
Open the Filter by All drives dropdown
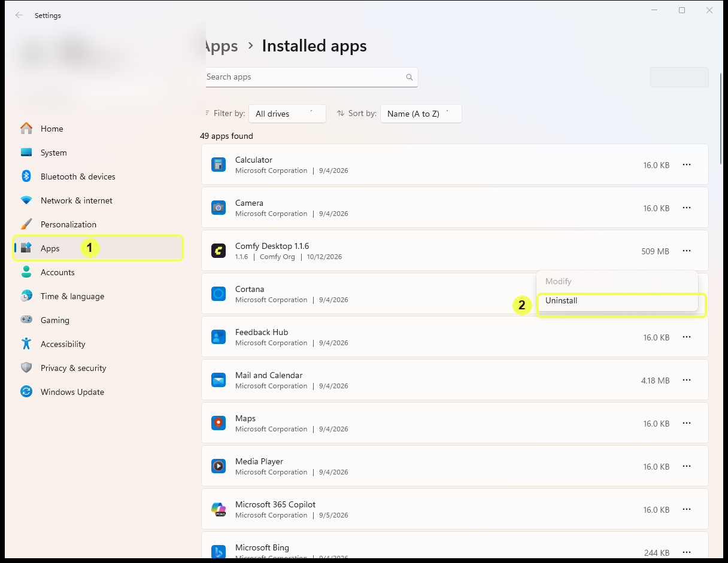click(x=287, y=114)
